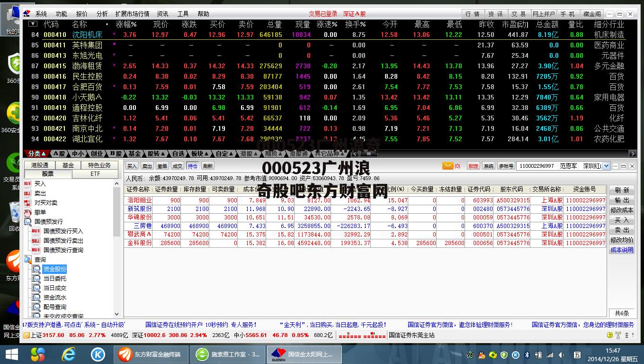
Task: Click the 持仓 holdings toolbar button
Action: pyautogui.click(x=193, y=166)
